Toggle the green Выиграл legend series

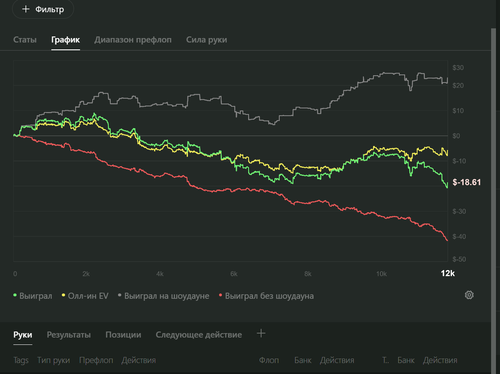coord(33,296)
